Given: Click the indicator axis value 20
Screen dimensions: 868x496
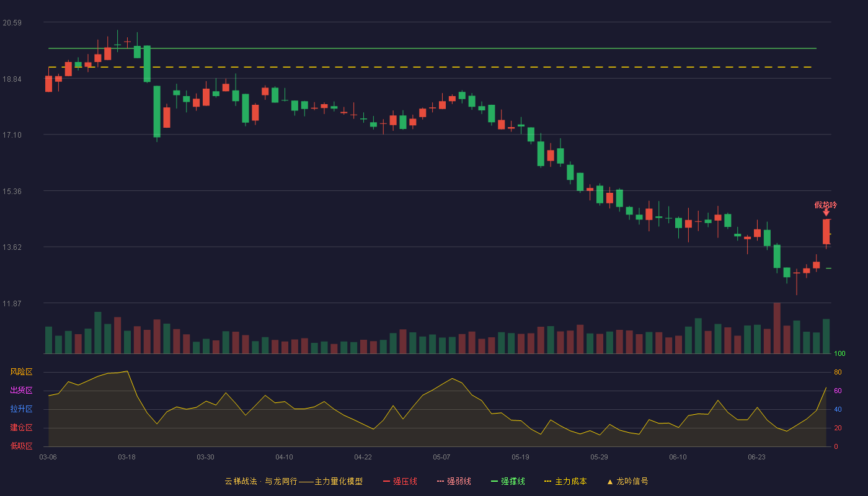Looking at the screenshot, I should tap(838, 428).
